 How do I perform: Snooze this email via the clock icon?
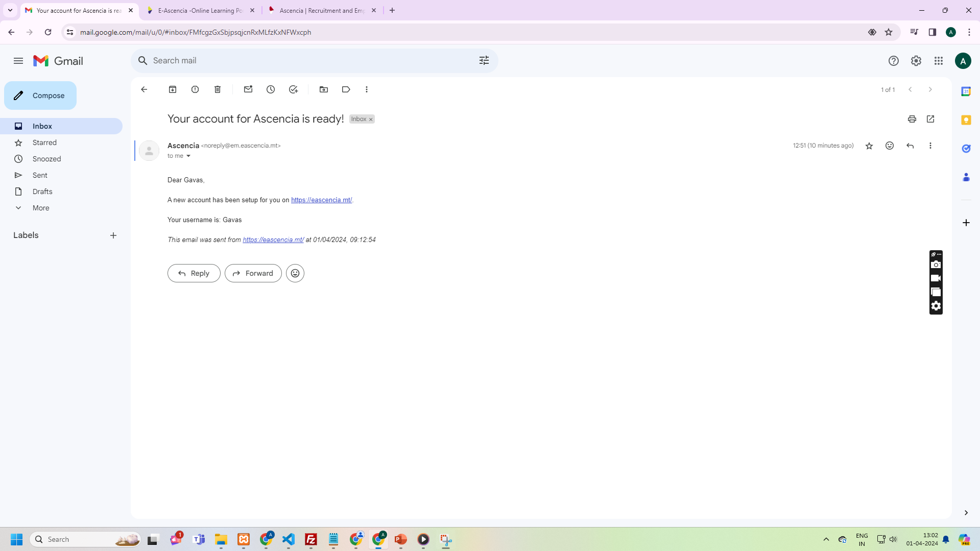(x=271, y=89)
